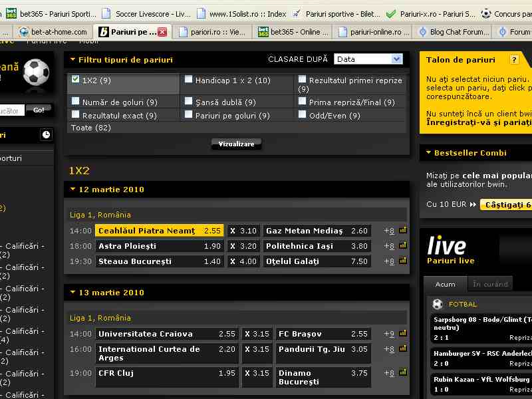532x399 pixels.
Task: Expand +9 more bets for Universitatea Craiova match
Action: coord(389,334)
